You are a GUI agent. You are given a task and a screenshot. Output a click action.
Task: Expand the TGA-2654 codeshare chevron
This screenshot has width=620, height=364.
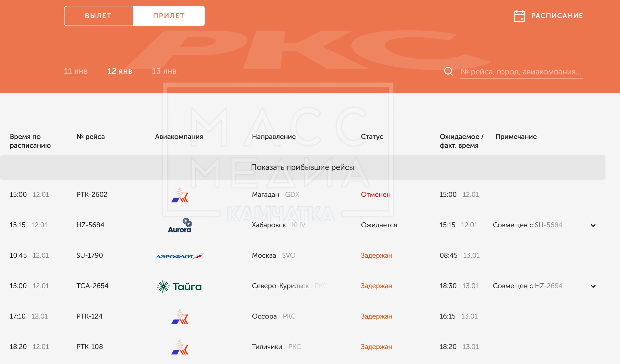(593, 286)
